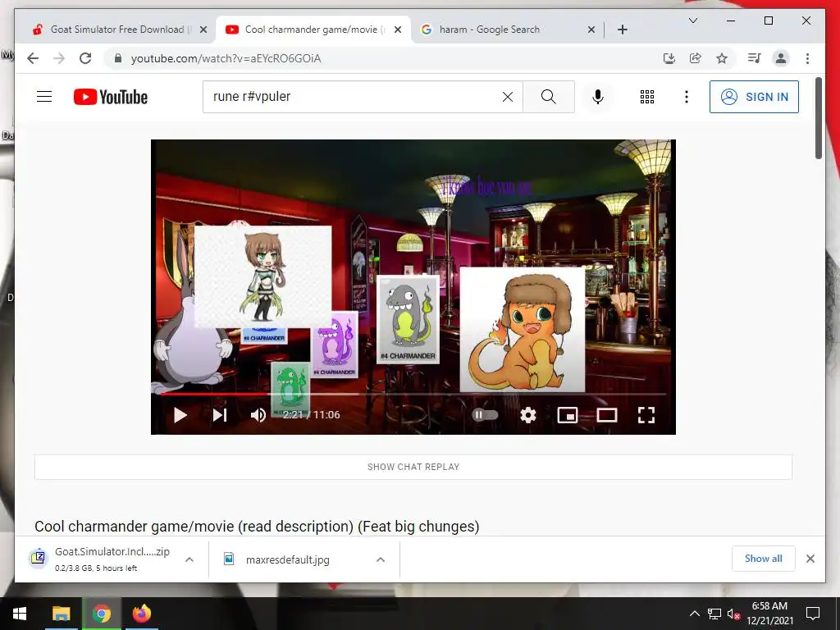840x630 pixels.
Task: Clear the YouTube search text
Action: (x=507, y=97)
